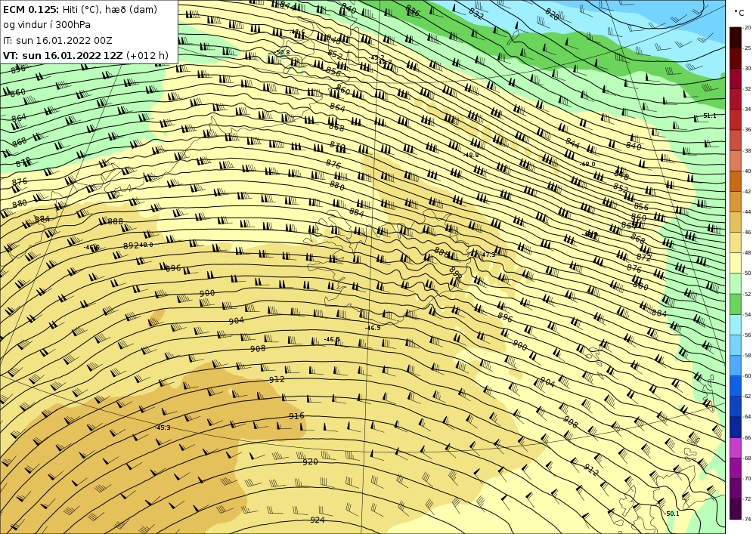
Task: Click the '-47.3' temperature value on the map
Action: 488,255
